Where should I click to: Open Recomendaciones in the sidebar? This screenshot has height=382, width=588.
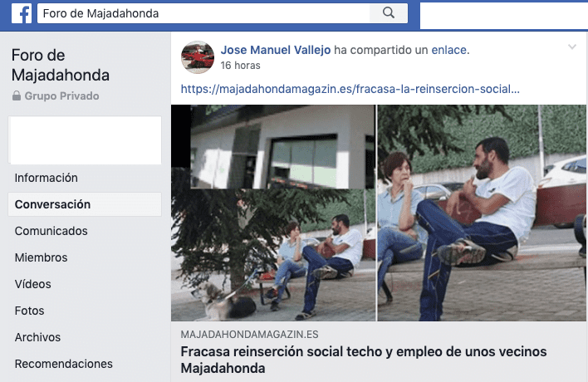tap(64, 364)
